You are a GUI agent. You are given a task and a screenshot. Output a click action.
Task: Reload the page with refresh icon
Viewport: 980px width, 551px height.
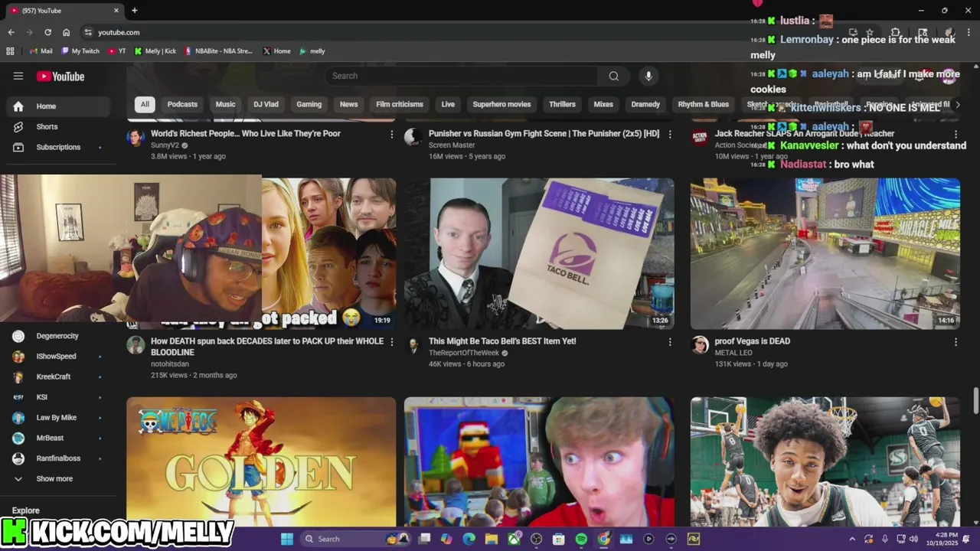coord(47,32)
